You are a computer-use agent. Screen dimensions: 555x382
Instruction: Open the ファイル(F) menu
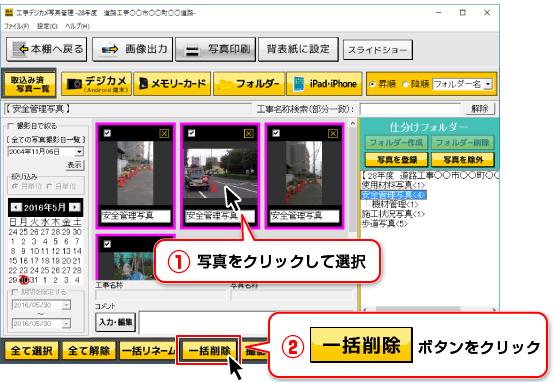click(x=16, y=26)
